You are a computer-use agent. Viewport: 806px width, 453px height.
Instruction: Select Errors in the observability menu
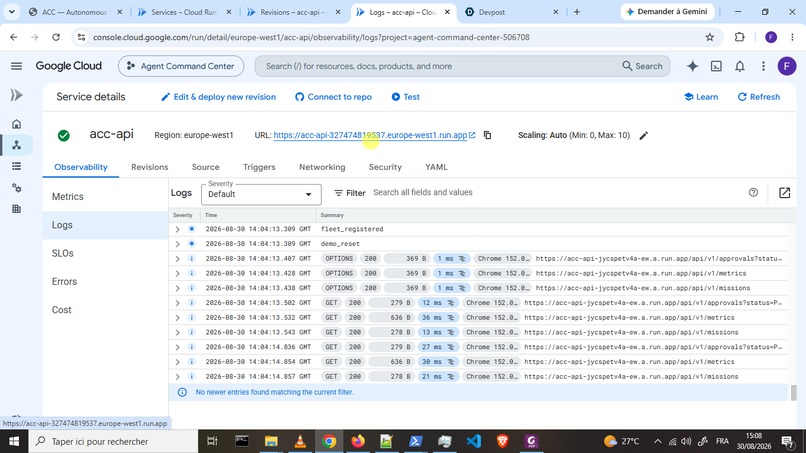click(x=105, y=281)
